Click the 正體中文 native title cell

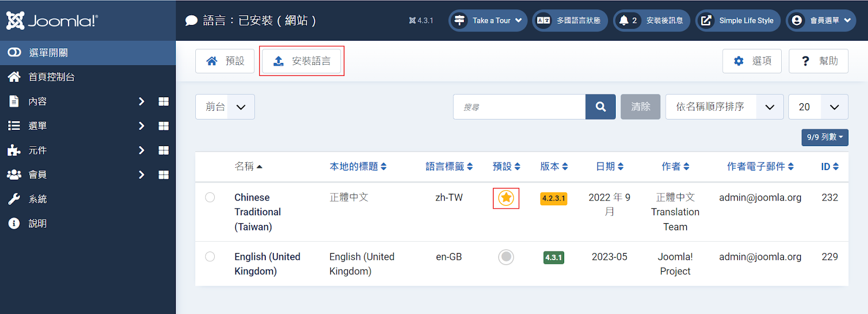tap(349, 197)
